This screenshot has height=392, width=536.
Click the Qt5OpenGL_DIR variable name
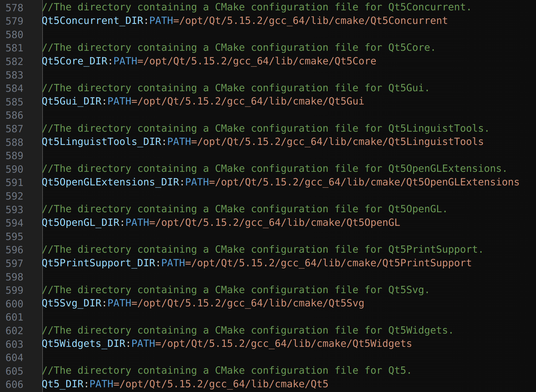pos(81,223)
